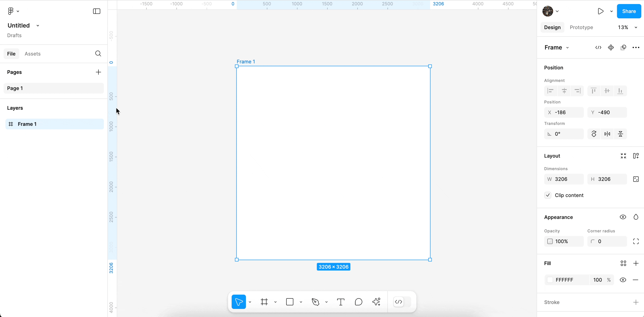Select the Code component tool

[398, 301]
